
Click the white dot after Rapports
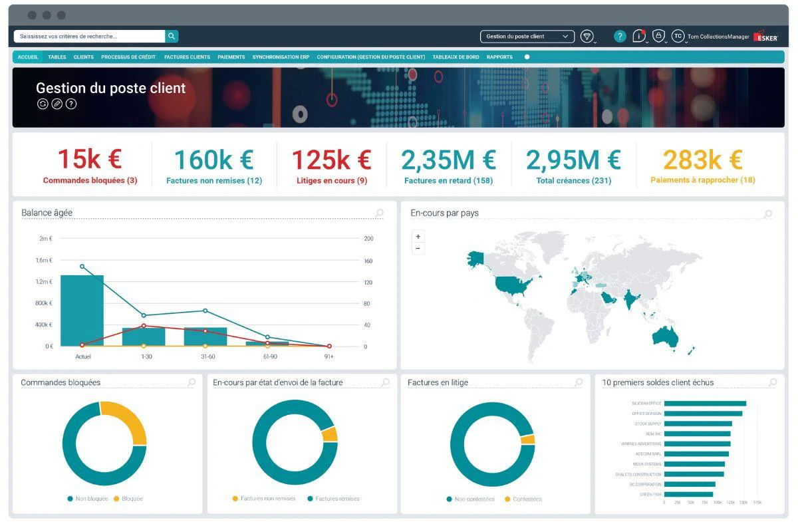coord(527,57)
